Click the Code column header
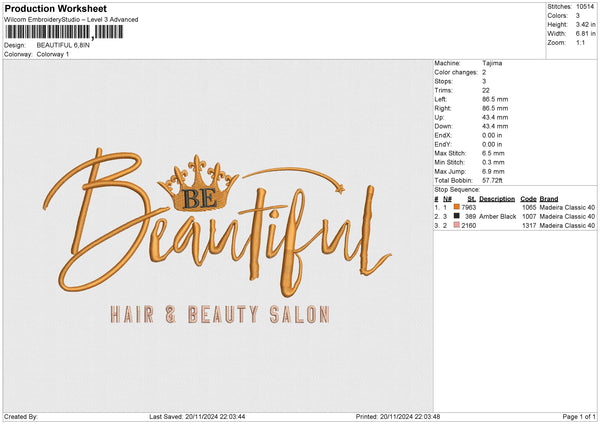 (528, 198)
